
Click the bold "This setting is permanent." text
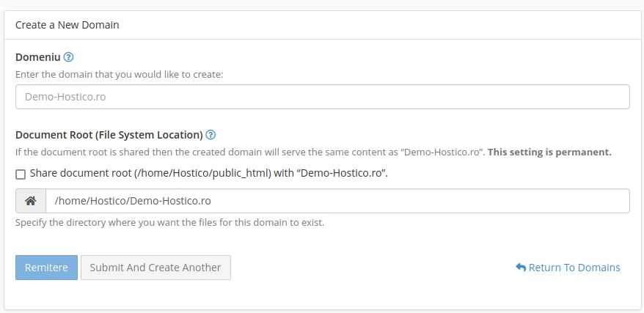(549, 152)
